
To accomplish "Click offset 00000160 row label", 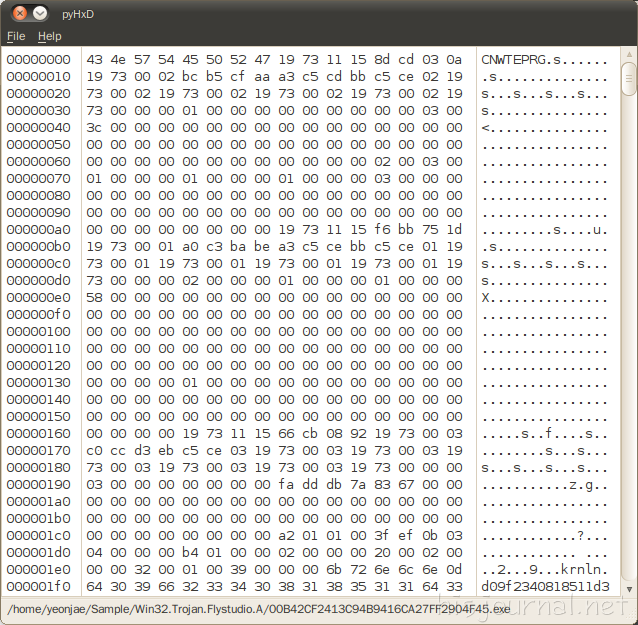I will (x=38, y=433).
